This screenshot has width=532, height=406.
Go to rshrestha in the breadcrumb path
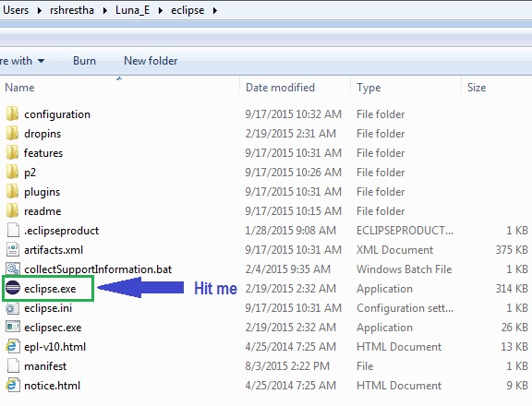72,10
